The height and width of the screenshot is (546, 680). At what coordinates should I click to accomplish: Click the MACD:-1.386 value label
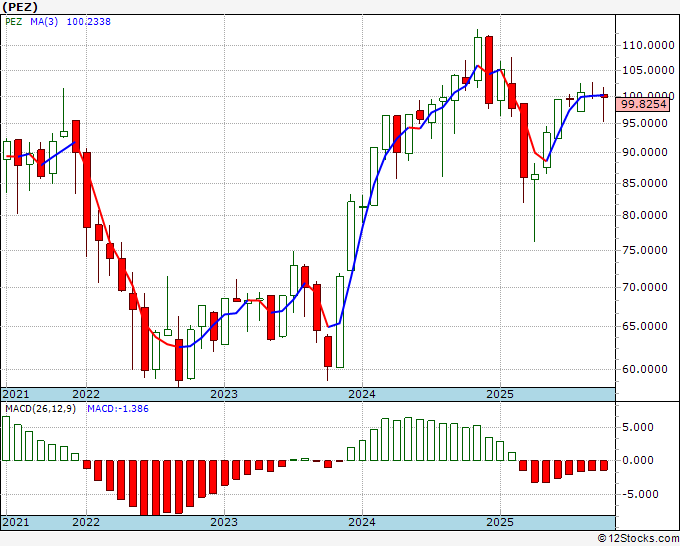pos(118,409)
